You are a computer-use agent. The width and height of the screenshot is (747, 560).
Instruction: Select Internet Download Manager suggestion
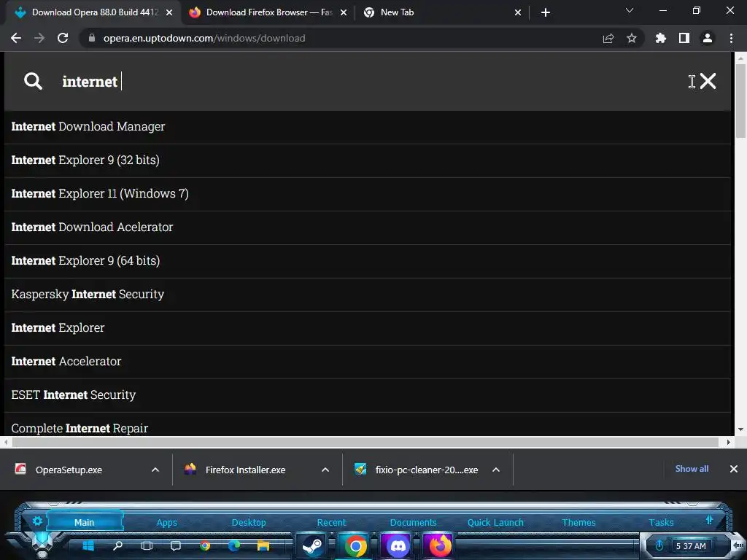(x=368, y=127)
